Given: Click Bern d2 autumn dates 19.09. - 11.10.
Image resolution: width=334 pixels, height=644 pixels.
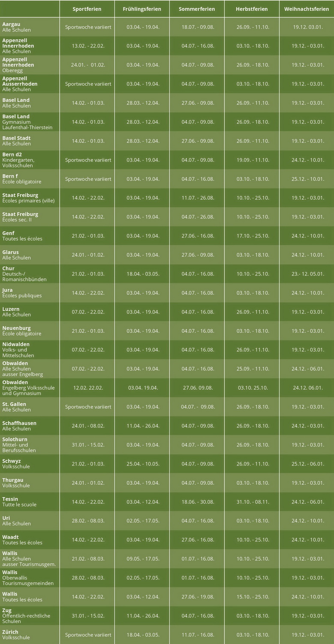Looking at the screenshot, I should [x=253, y=160].
